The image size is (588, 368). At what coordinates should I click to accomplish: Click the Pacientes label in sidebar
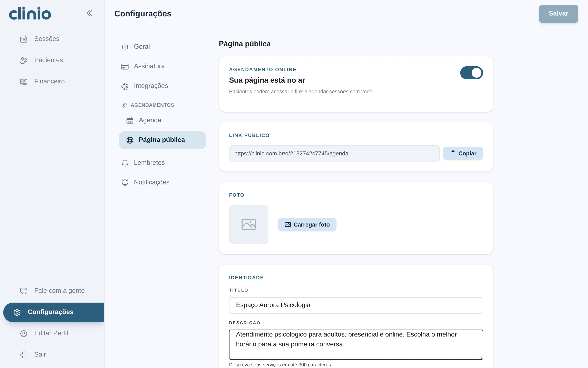(49, 60)
